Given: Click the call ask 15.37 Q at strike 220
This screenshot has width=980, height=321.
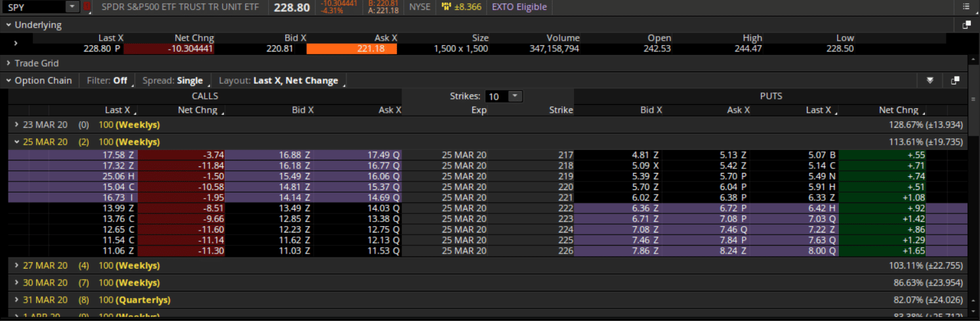Looking at the screenshot, I should pyautogui.click(x=384, y=187).
